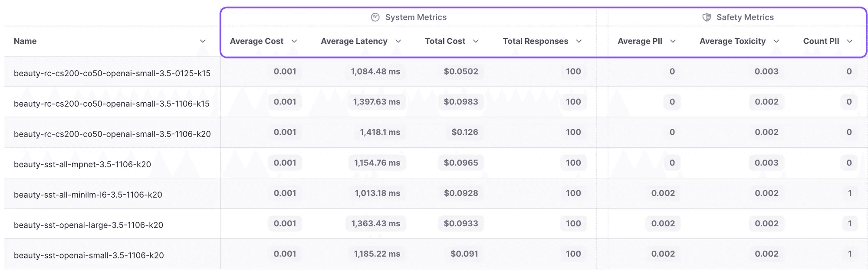
Task: Click Average Cost 0.001 in the 0125-k15 row
Action: pos(285,72)
